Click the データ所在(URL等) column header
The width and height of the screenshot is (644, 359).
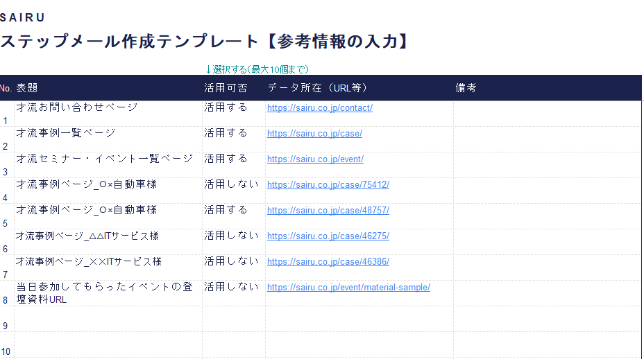click(x=317, y=88)
